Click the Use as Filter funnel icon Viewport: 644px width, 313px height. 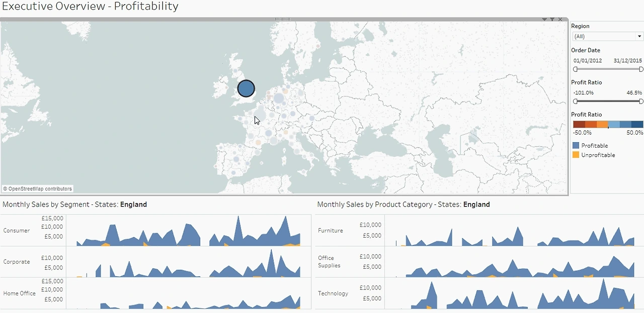click(552, 19)
